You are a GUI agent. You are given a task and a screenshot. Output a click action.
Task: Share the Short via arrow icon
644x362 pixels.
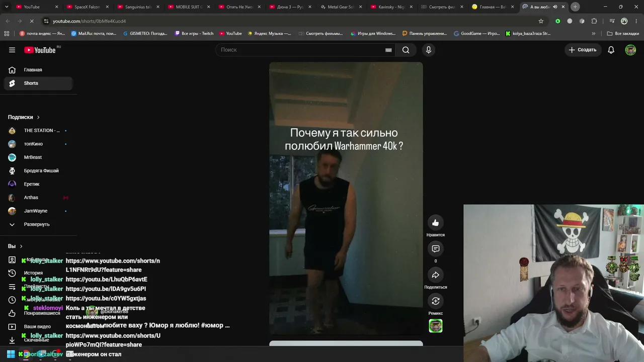[x=436, y=275]
